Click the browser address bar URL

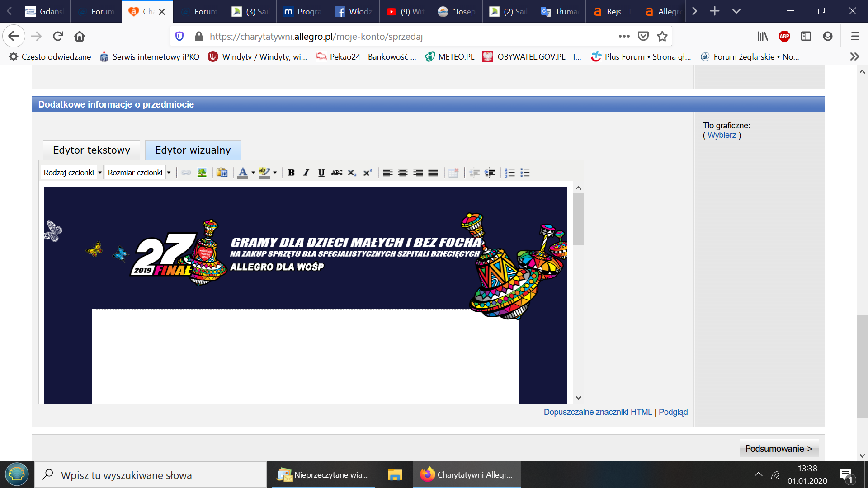point(316,37)
